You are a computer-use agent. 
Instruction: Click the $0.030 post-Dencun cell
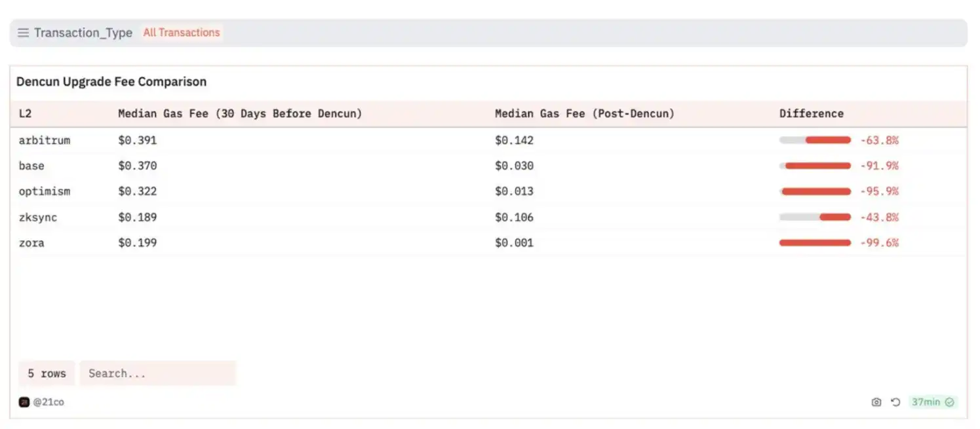click(515, 166)
